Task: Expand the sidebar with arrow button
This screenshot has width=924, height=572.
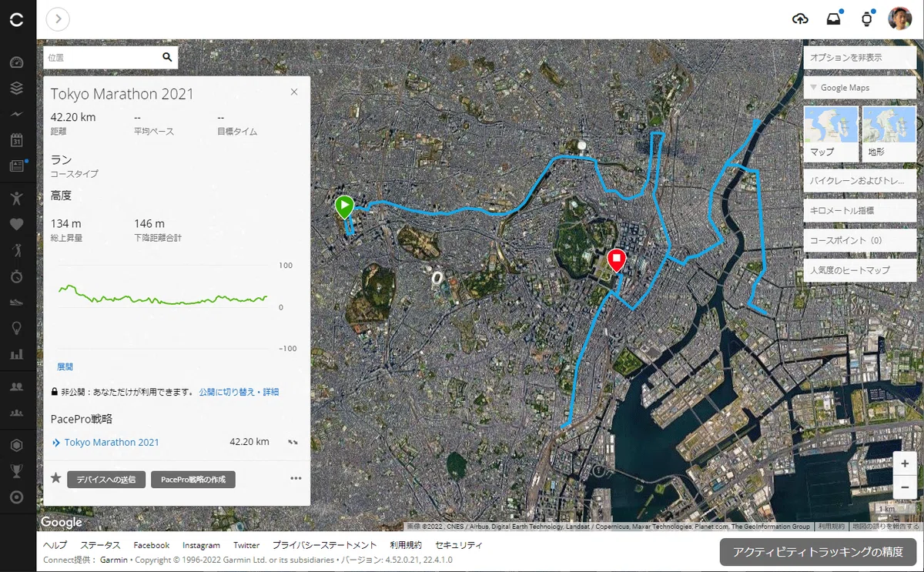Action: point(58,19)
